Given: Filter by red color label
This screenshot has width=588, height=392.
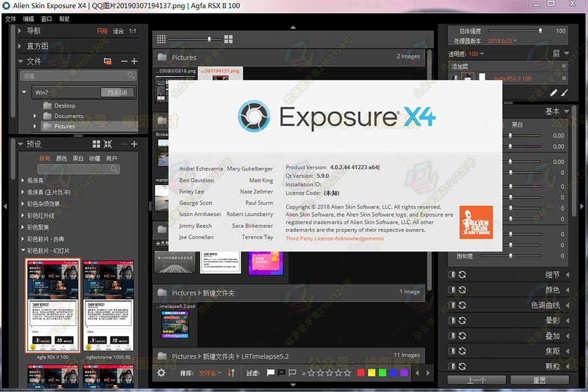Looking at the screenshot, I should click(361, 373).
